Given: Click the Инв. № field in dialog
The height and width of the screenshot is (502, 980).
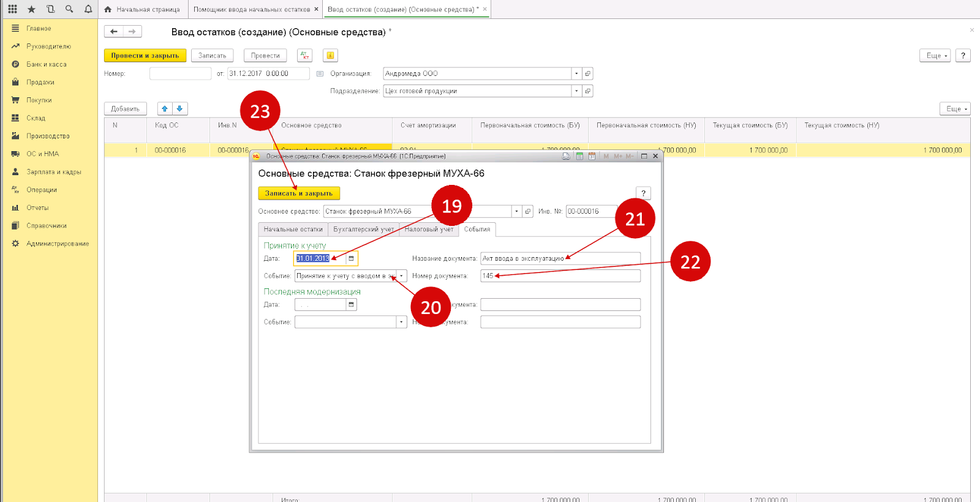Looking at the screenshot, I should click(591, 211).
